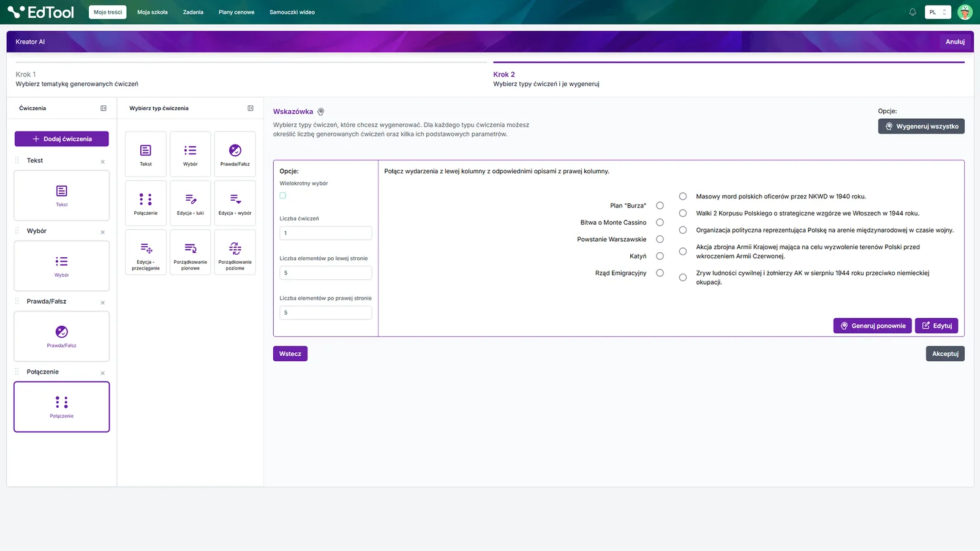Select radio for Masowy mord polskich oficerów
The height and width of the screenshot is (551, 980).
(x=683, y=197)
